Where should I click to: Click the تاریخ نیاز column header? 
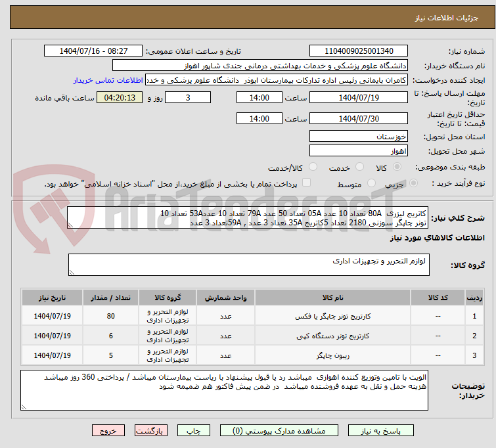[x=52, y=298]
